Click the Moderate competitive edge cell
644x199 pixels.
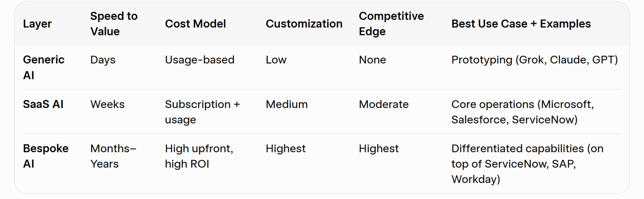click(x=383, y=104)
